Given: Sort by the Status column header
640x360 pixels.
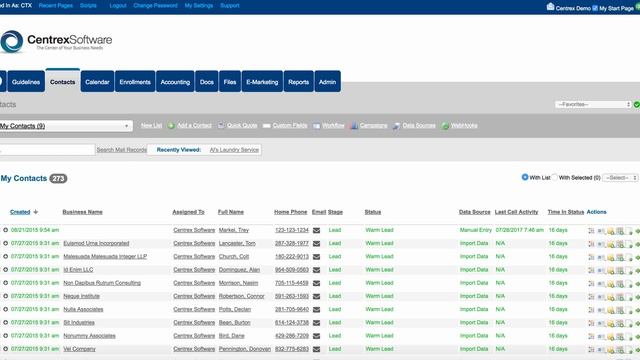Looking at the screenshot, I should 373,212.
